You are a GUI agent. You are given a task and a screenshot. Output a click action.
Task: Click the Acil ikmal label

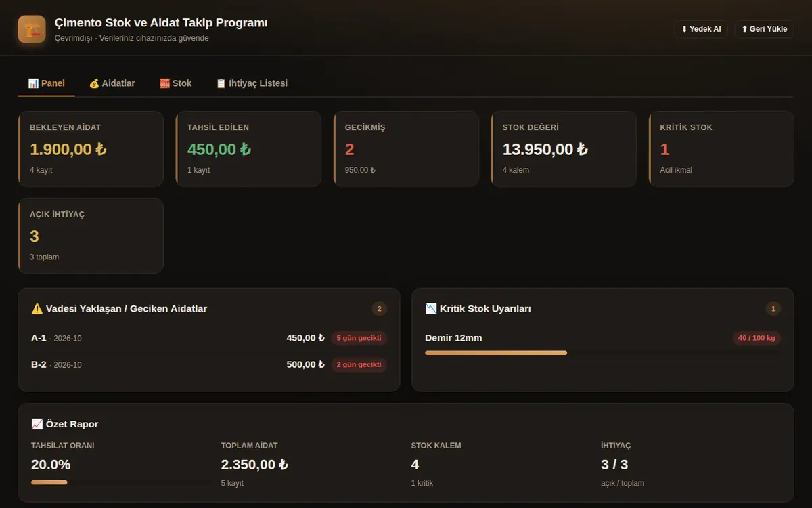[x=677, y=170]
